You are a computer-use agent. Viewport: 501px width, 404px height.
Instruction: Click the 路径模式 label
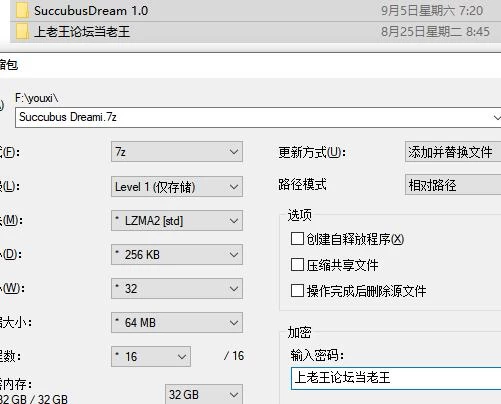[x=302, y=184]
